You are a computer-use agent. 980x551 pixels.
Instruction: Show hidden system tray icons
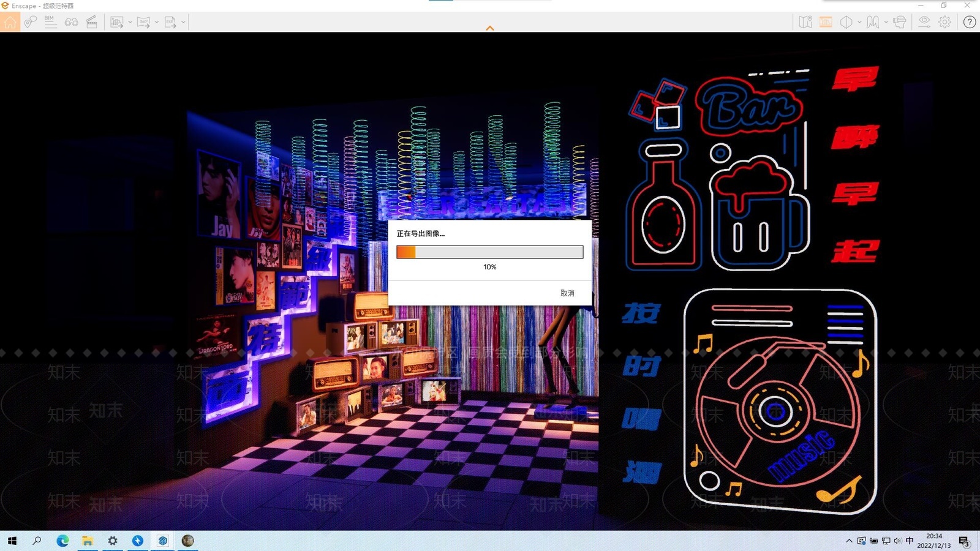coord(849,541)
